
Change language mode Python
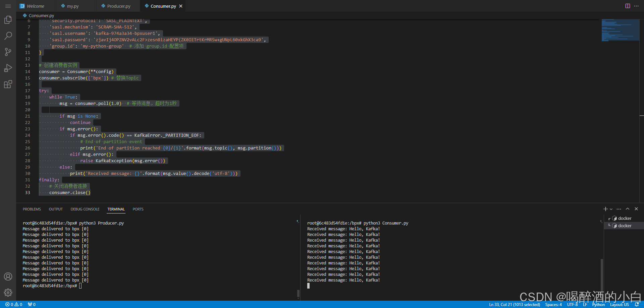(598, 304)
